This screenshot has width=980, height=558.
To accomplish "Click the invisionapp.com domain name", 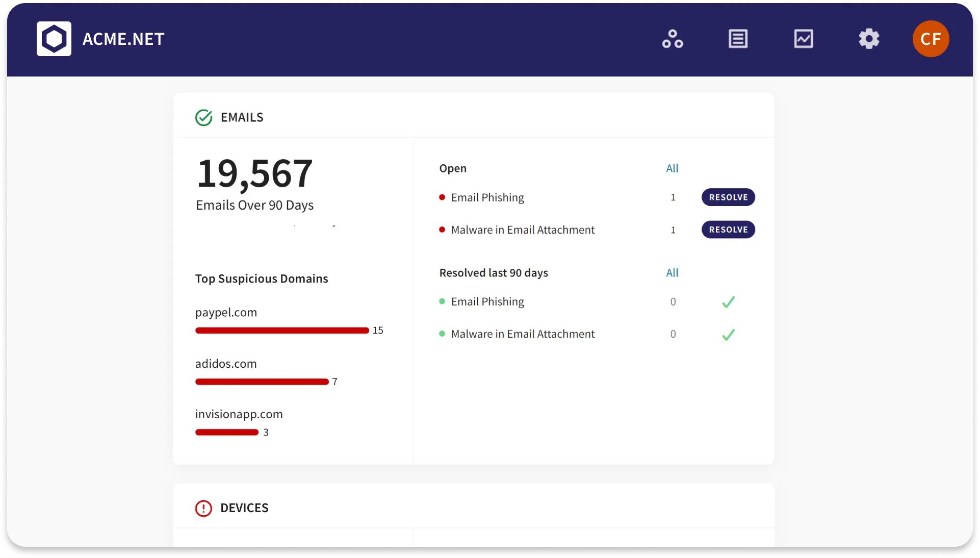I will coord(239,414).
